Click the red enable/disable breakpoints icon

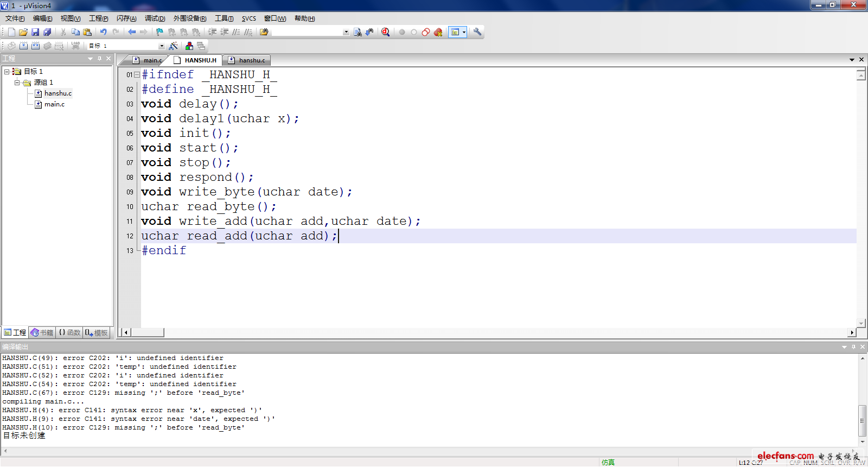point(426,32)
